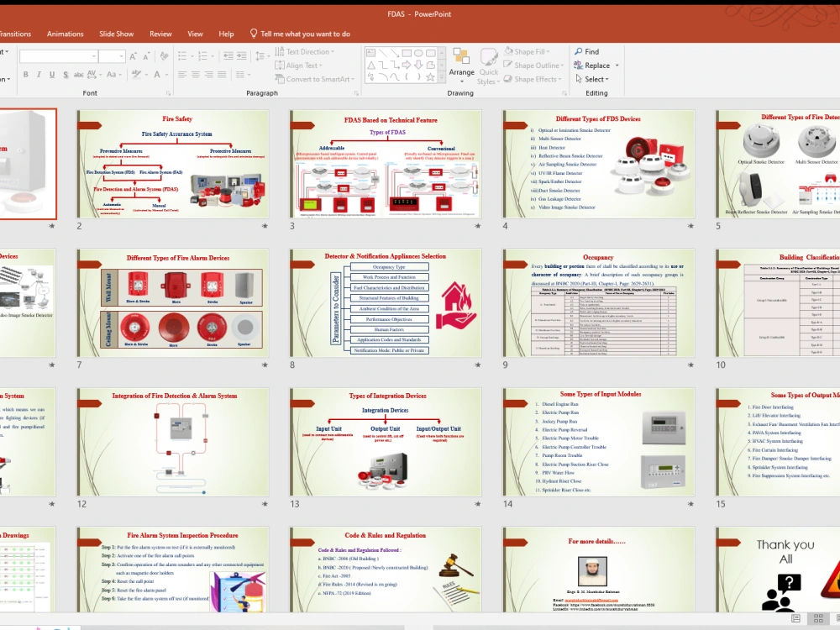This screenshot has width=840, height=630.
Task: Switch to Slide Sorter view icon
Action: [x=818, y=618]
